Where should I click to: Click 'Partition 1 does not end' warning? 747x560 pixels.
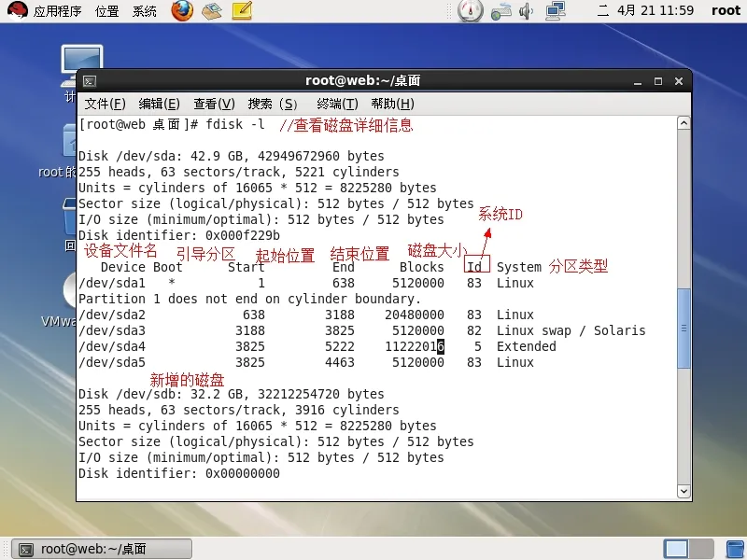click(249, 299)
